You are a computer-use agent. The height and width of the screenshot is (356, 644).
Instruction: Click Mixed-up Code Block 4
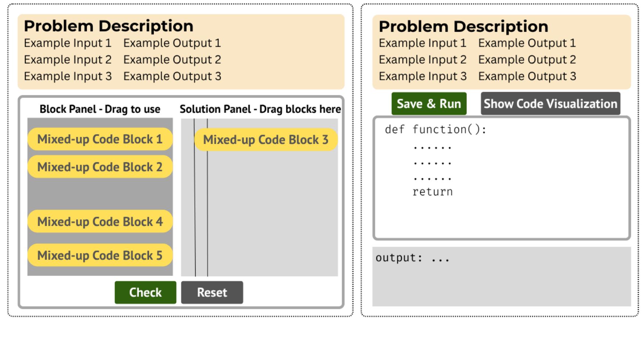coord(100,222)
